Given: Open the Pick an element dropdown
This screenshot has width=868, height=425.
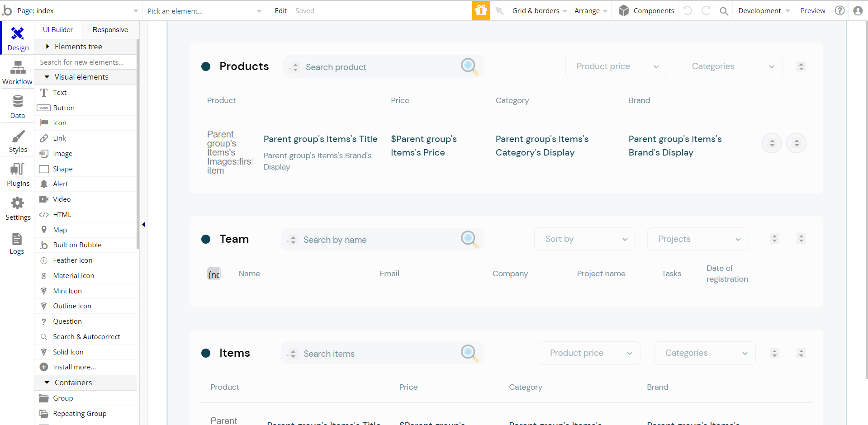Looking at the screenshot, I should coord(204,11).
